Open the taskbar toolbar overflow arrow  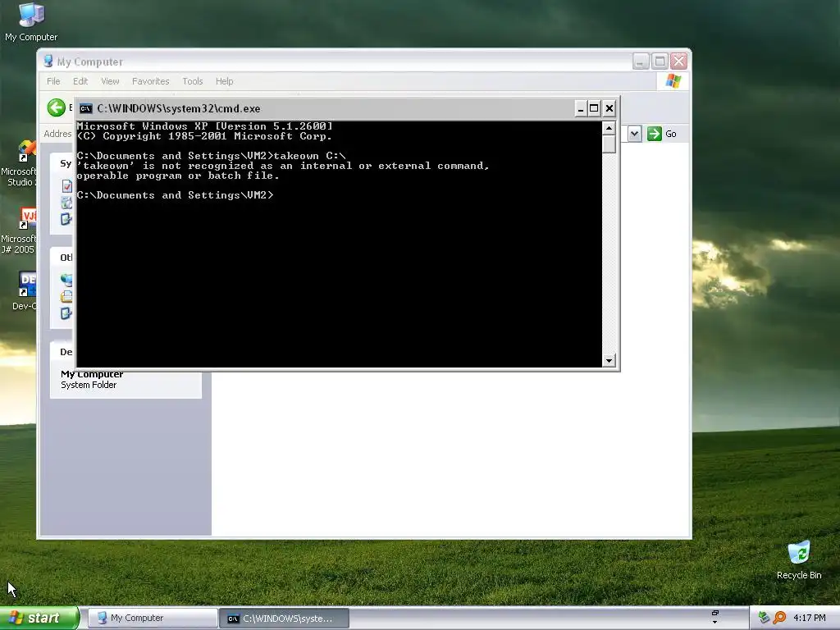coord(714,622)
